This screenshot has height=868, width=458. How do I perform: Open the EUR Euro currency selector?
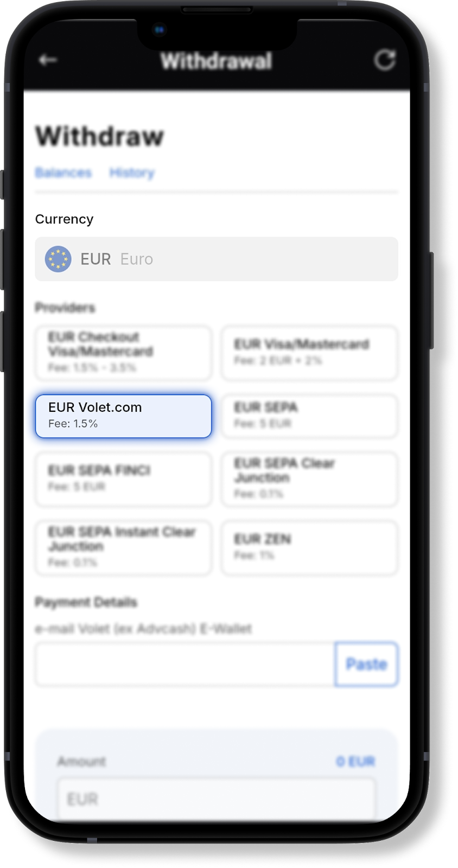[x=217, y=259]
